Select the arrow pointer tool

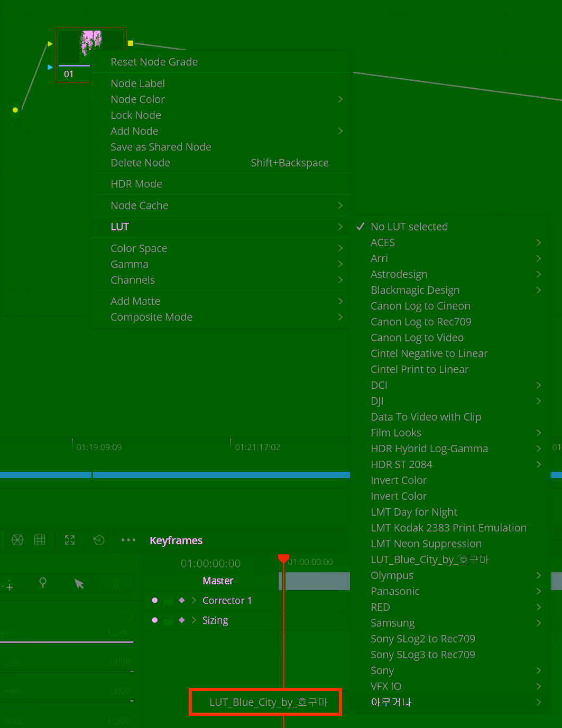point(79,583)
